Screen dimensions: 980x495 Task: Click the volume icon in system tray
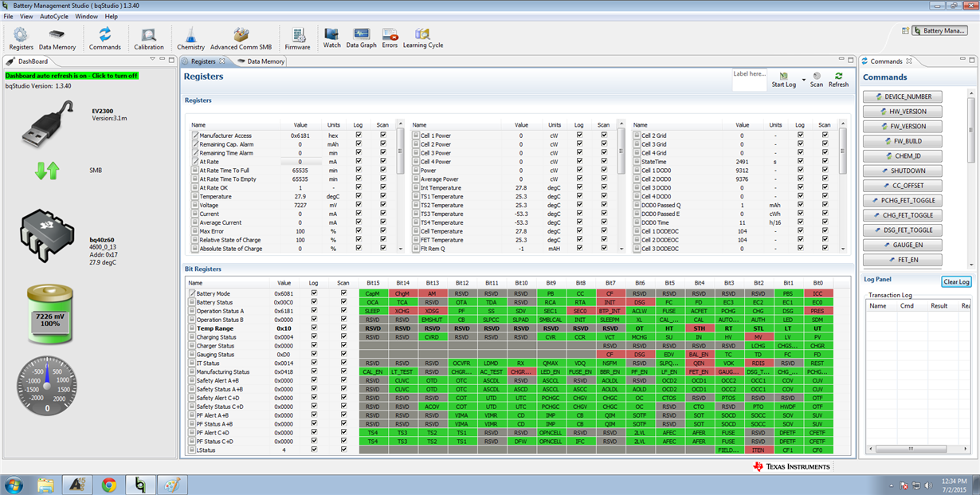(928, 485)
